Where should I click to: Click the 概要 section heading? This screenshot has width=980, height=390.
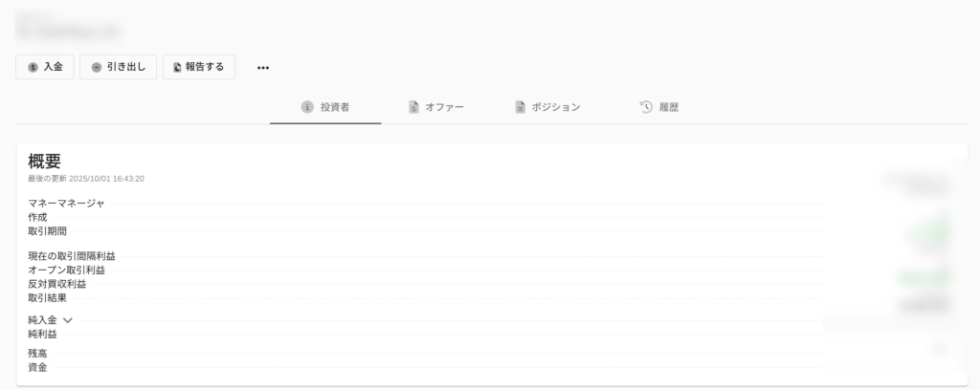[45, 161]
